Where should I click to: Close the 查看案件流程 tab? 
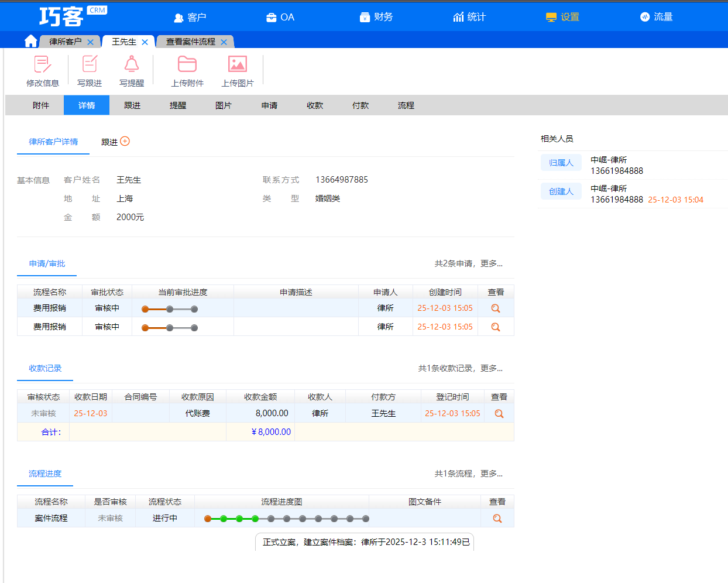pos(224,42)
